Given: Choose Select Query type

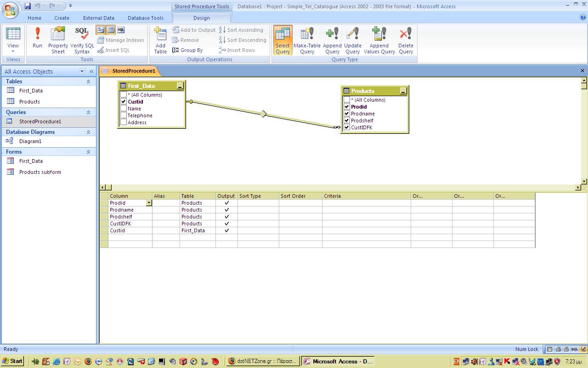Looking at the screenshot, I should pos(283,40).
